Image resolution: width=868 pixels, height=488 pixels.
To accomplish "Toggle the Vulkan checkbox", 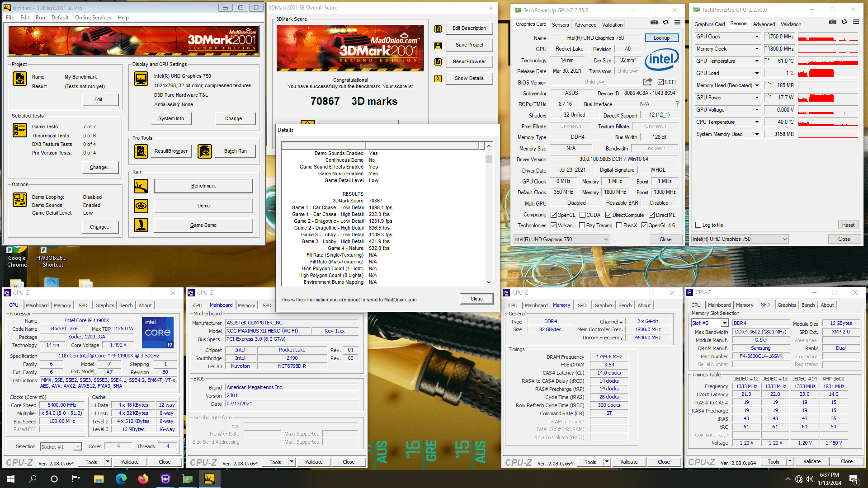I will point(553,225).
